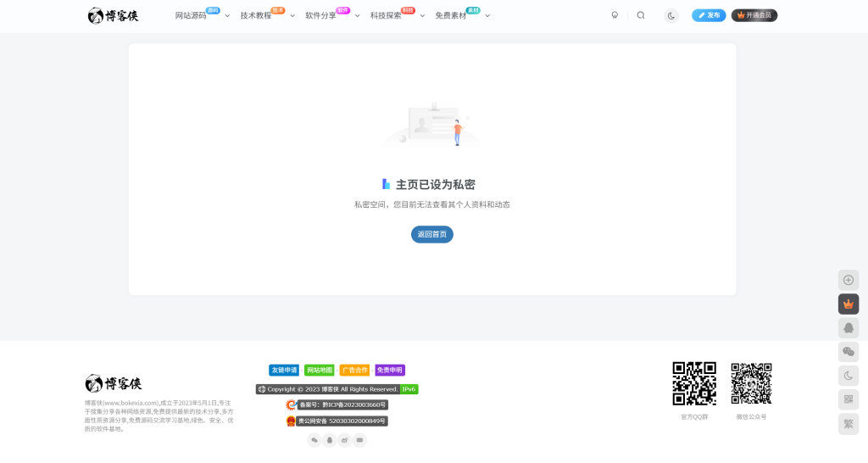The width and height of the screenshot is (868, 463).
Task: Click the Weibo icon in footer
Action: [x=344, y=440]
